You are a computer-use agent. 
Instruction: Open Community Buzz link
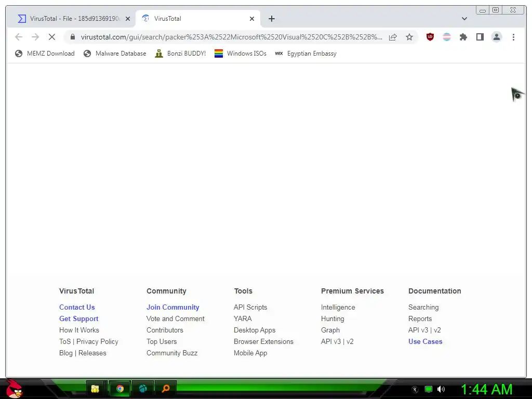tap(171, 353)
